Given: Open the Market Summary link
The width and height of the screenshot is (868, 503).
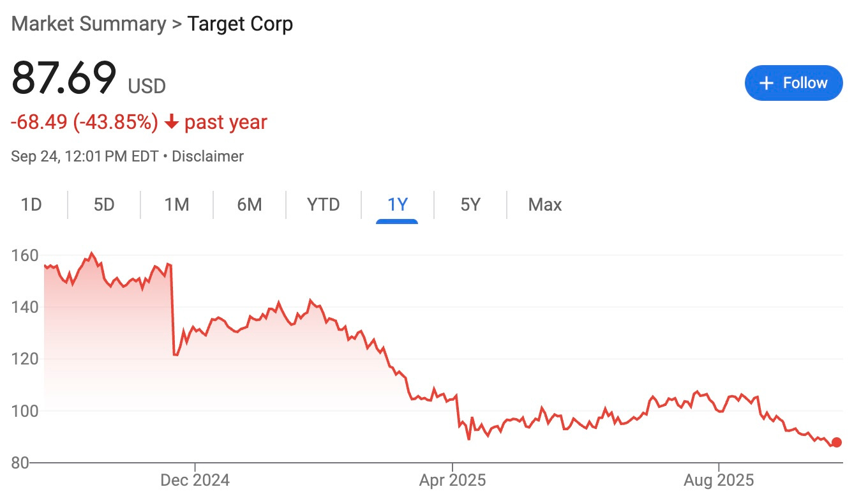Looking at the screenshot, I should point(89,24).
